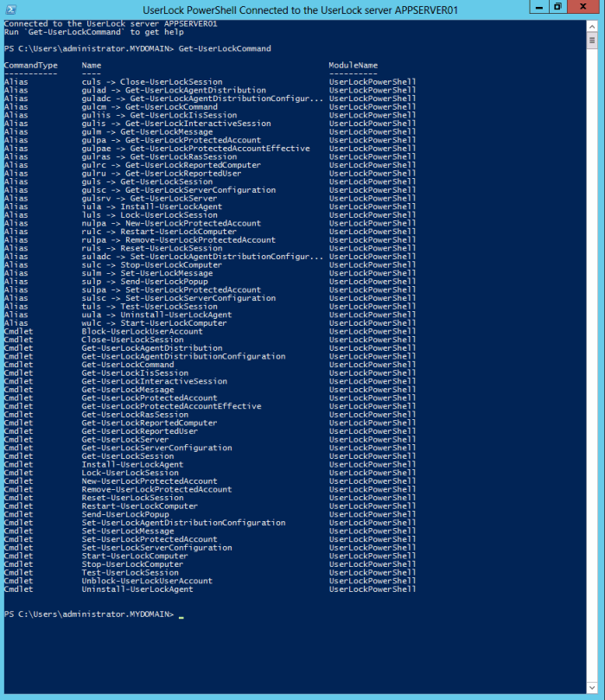Click the 'tuls -> Test-UserLockSession' alias line

(x=150, y=307)
